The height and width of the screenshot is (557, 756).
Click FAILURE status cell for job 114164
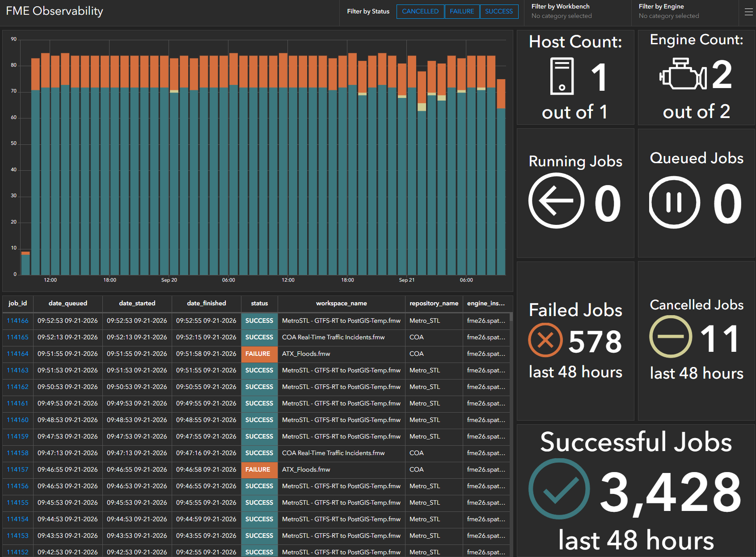(x=259, y=354)
